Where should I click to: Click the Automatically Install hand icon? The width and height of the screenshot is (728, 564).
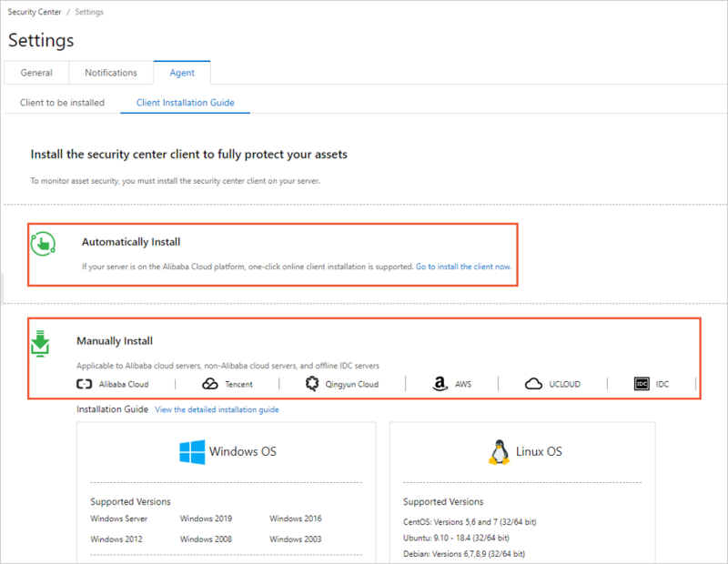tap(43, 244)
